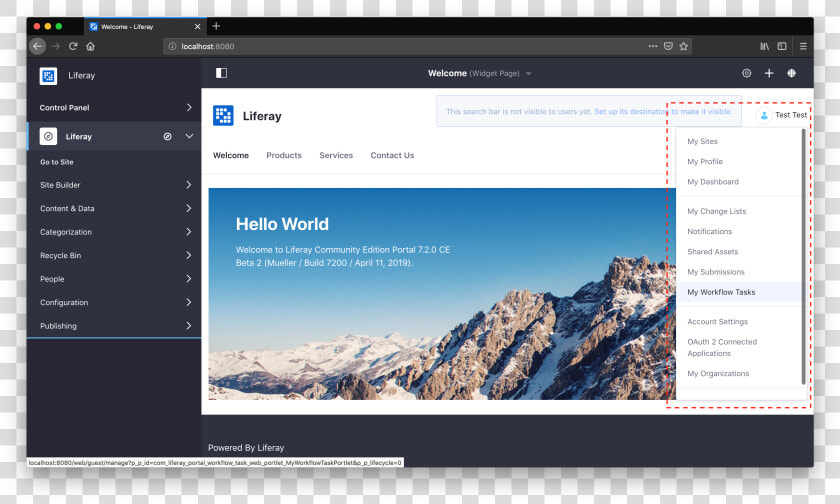Image resolution: width=840 pixels, height=504 pixels.
Task: Open the Products navigation tab
Action: [x=284, y=155]
